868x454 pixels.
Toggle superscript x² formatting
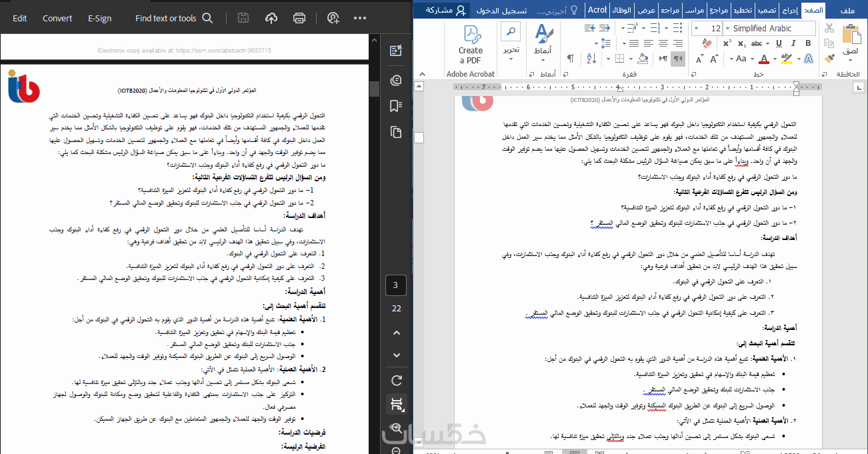coord(727,43)
